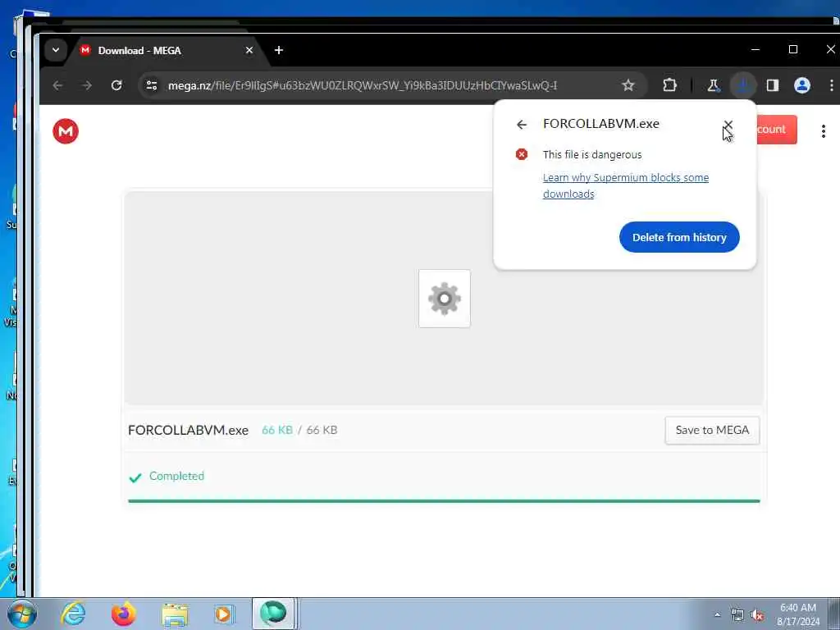Select the Download - MEGA tab
This screenshot has height=630, width=840.
[166, 50]
